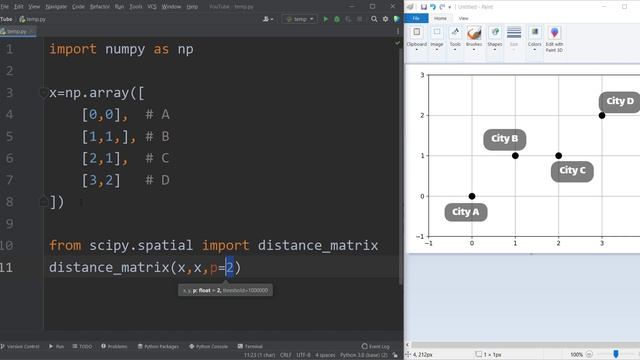
Task: Open the Window menu in PyCharm
Action: click(171, 7)
